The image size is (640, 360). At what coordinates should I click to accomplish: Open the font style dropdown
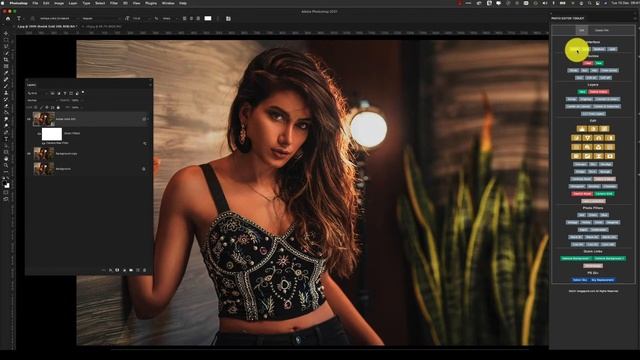pyautogui.click(x=102, y=18)
